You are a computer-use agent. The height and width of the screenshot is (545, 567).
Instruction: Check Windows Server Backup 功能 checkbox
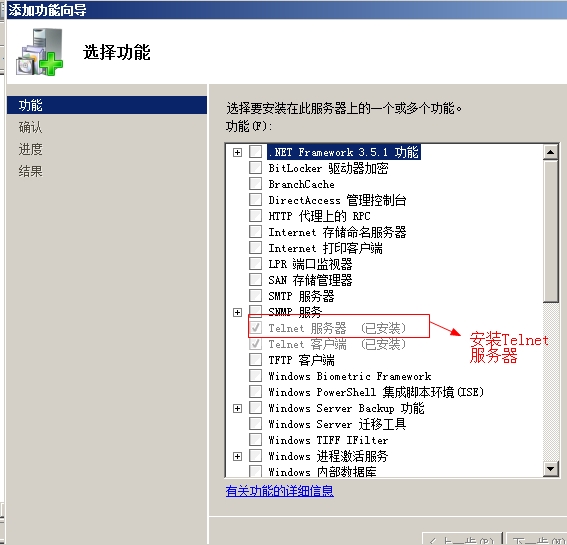[255, 408]
